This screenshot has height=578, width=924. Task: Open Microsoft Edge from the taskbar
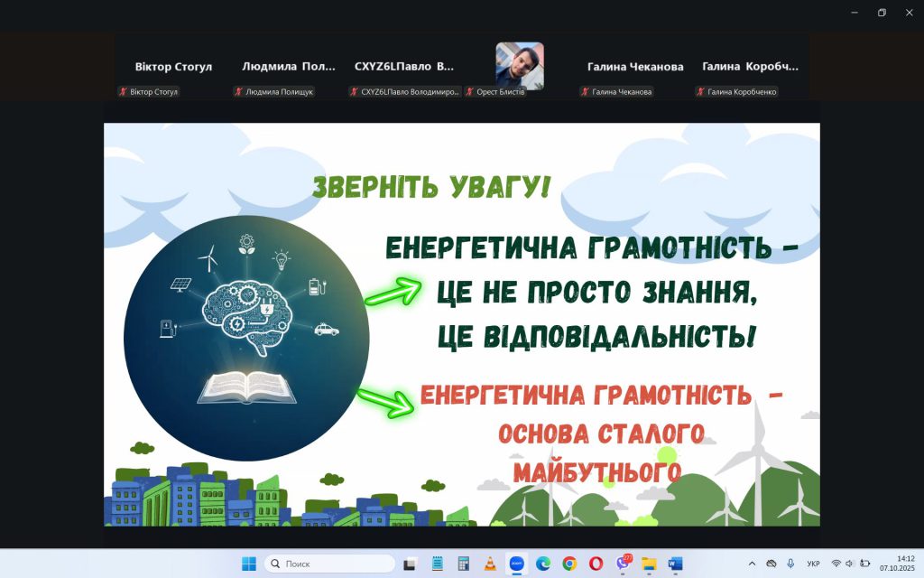coord(542,564)
